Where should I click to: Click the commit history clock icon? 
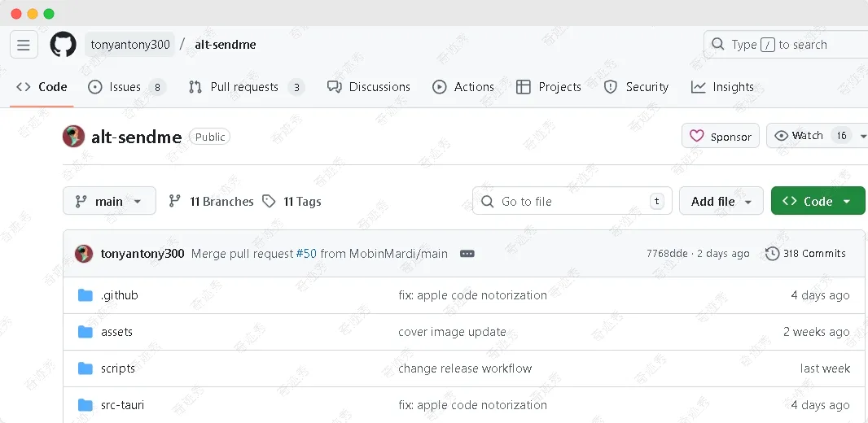pyautogui.click(x=772, y=254)
